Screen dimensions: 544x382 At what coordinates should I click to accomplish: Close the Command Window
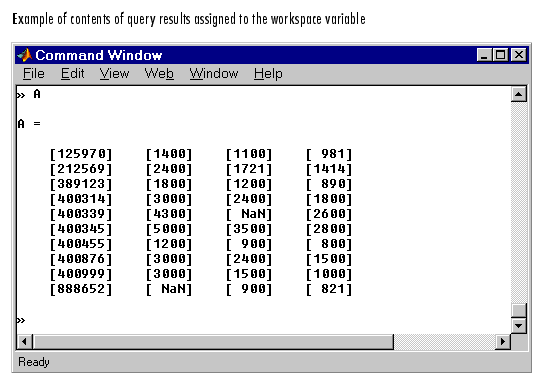519,55
